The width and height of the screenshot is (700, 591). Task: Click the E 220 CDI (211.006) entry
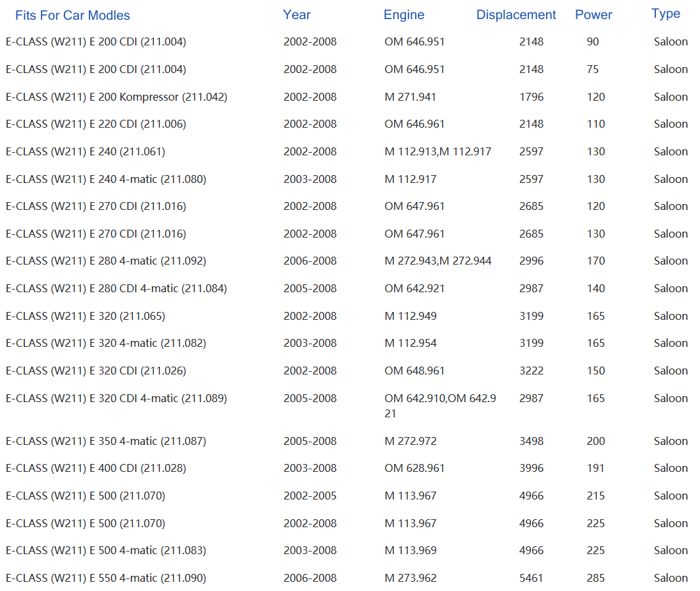(96, 124)
